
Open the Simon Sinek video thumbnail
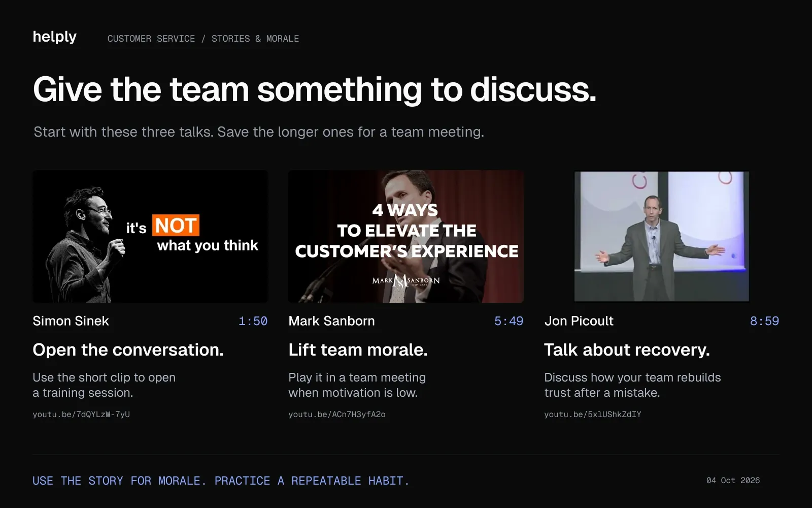(x=150, y=236)
